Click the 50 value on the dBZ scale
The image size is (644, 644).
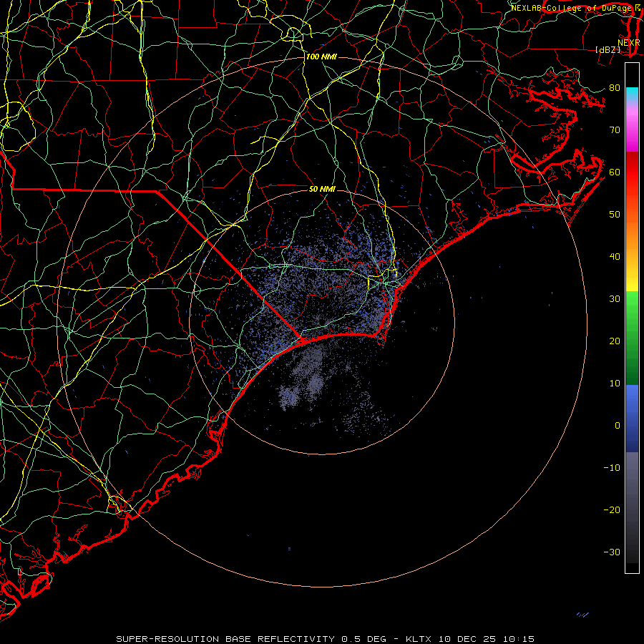615,215
